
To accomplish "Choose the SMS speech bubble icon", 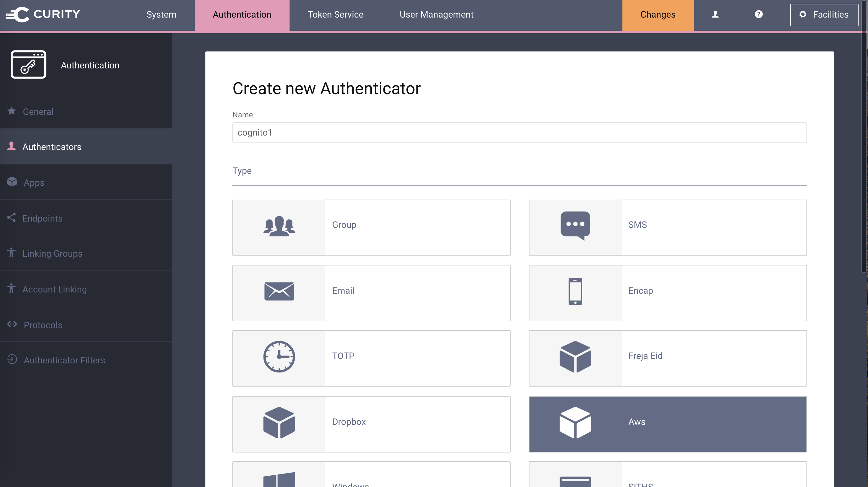I will 575,226.
